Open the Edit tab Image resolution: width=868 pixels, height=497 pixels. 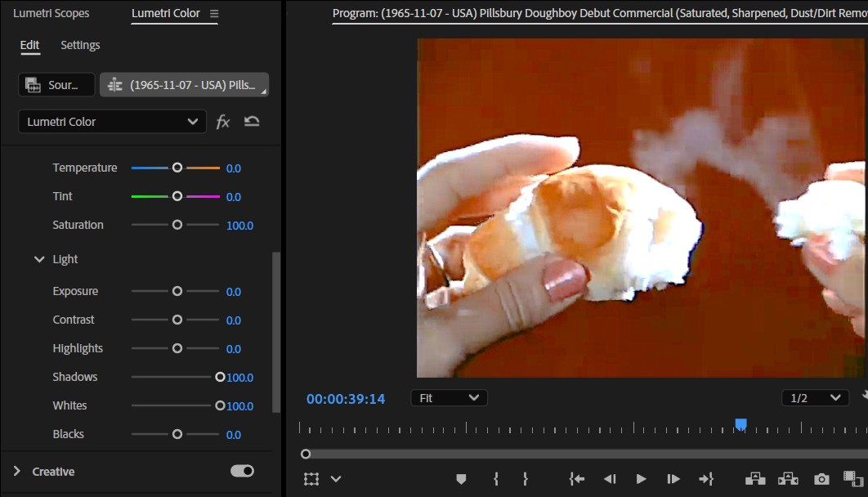point(30,45)
